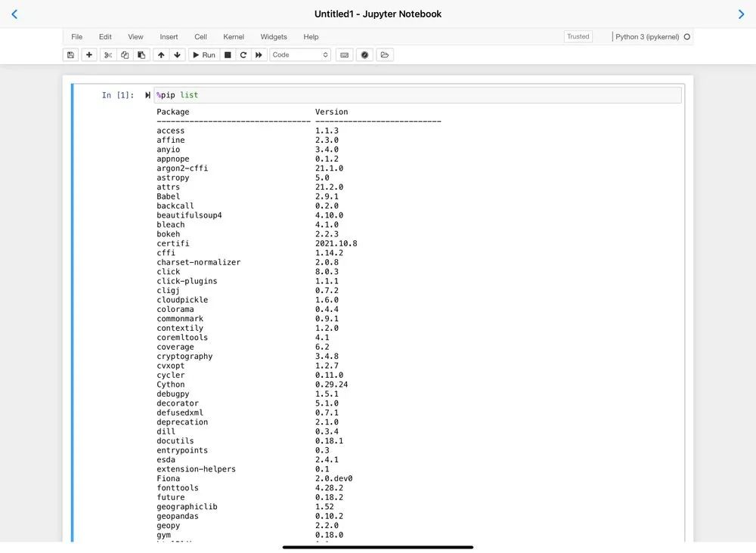Click the run-cell marker beside In [1]
The width and height of the screenshot is (756, 553).
pos(147,95)
